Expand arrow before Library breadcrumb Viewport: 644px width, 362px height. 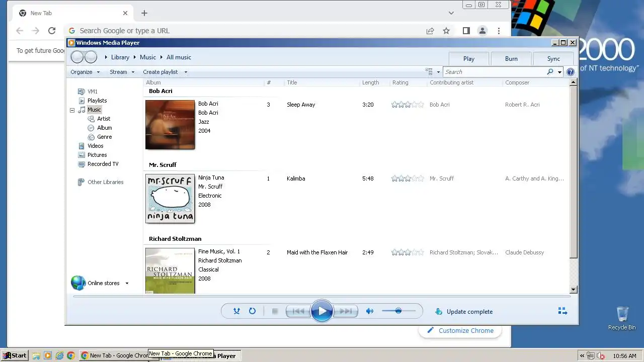click(x=106, y=57)
